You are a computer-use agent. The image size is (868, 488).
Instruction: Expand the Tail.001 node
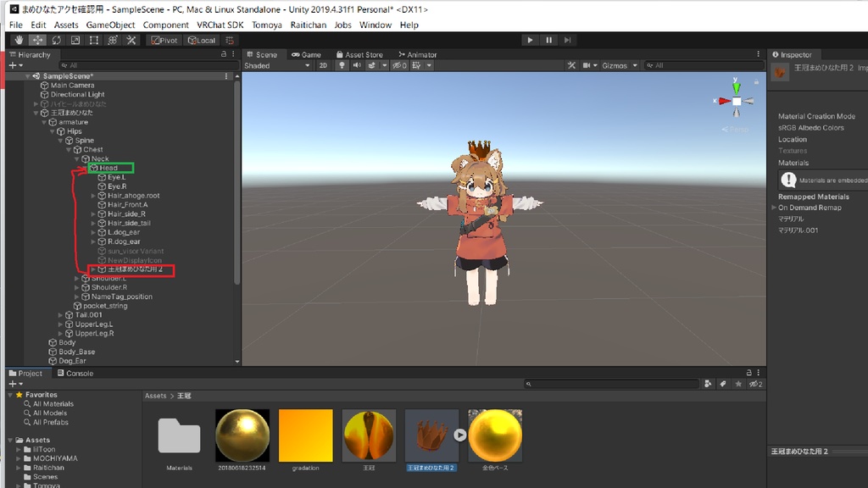coord(60,315)
